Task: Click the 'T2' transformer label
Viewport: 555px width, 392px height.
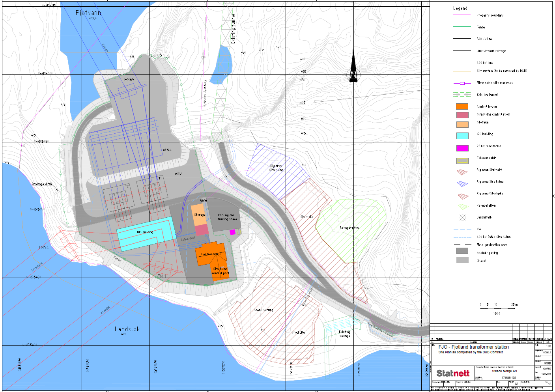Action: coord(127,186)
